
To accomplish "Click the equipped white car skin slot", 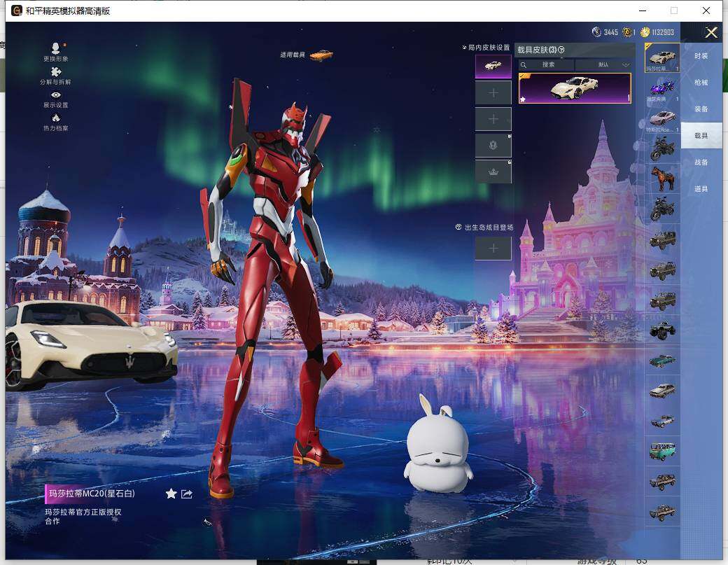I will [493, 67].
